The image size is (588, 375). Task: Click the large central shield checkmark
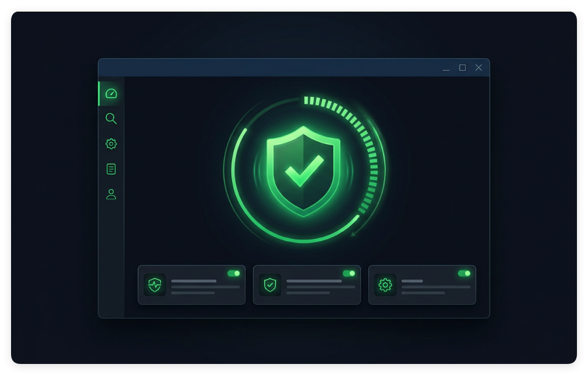coord(303,171)
